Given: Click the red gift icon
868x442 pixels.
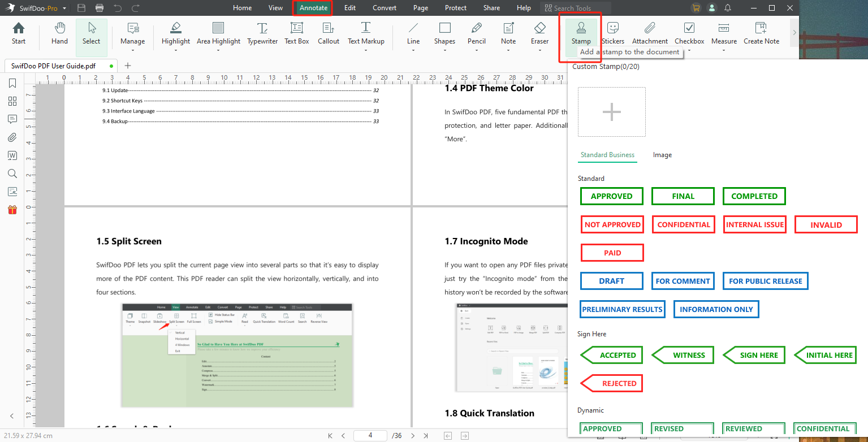Looking at the screenshot, I should (12, 210).
